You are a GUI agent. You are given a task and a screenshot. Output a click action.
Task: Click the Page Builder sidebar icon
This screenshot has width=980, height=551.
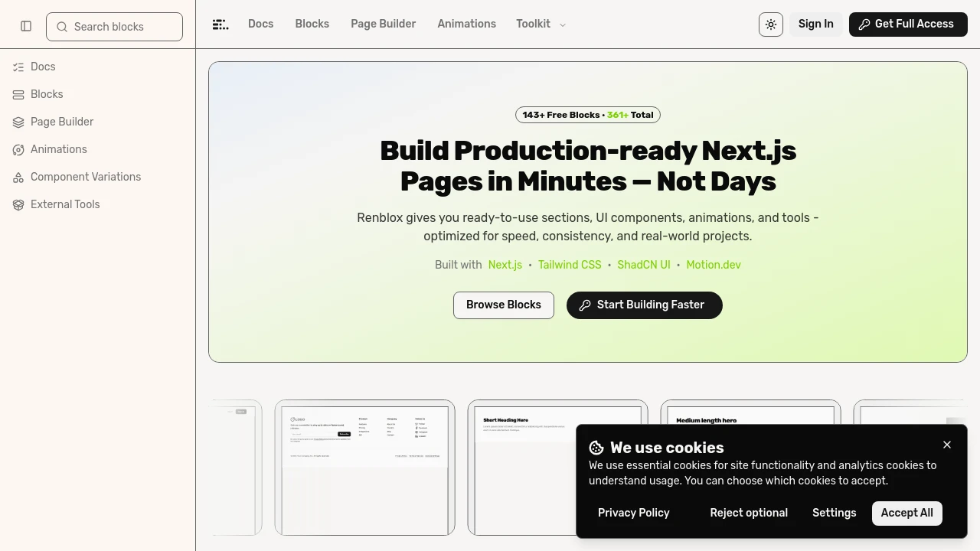click(x=18, y=122)
